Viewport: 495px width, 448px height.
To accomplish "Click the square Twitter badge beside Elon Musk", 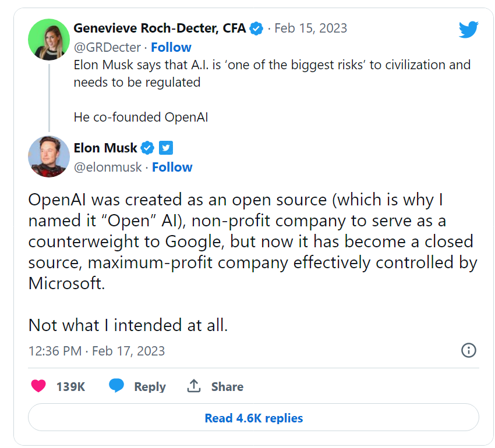I will [166, 148].
